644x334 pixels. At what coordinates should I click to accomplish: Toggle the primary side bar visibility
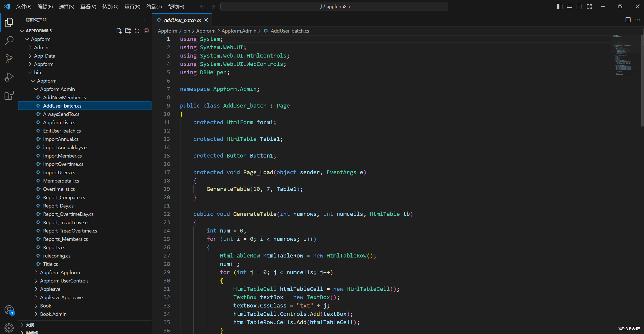coord(559,7)
